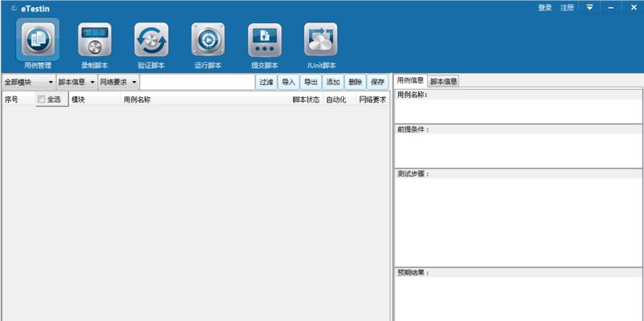Click the 过滤 filter button
This screenshot has height=321, width=644.
(x=266, y=82)
